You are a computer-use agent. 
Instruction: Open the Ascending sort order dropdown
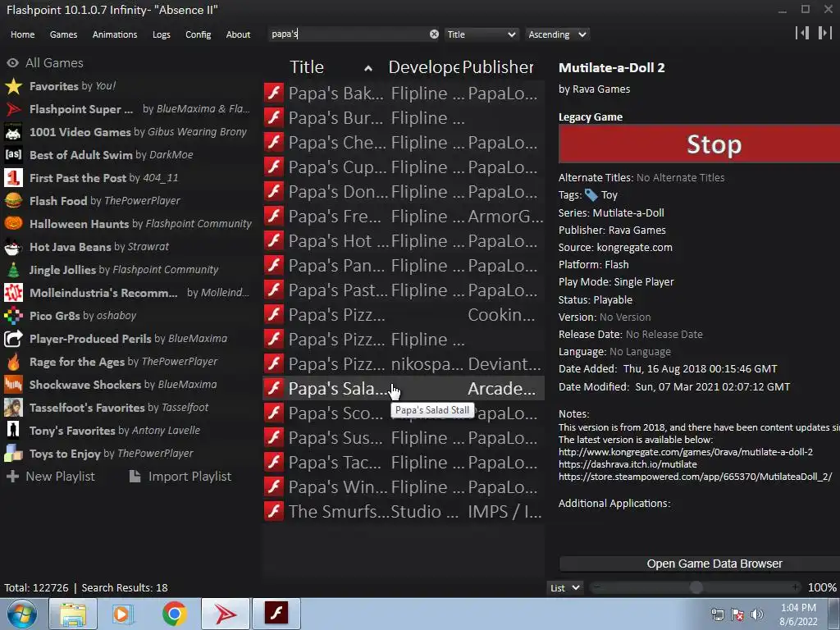coord(557,34)
